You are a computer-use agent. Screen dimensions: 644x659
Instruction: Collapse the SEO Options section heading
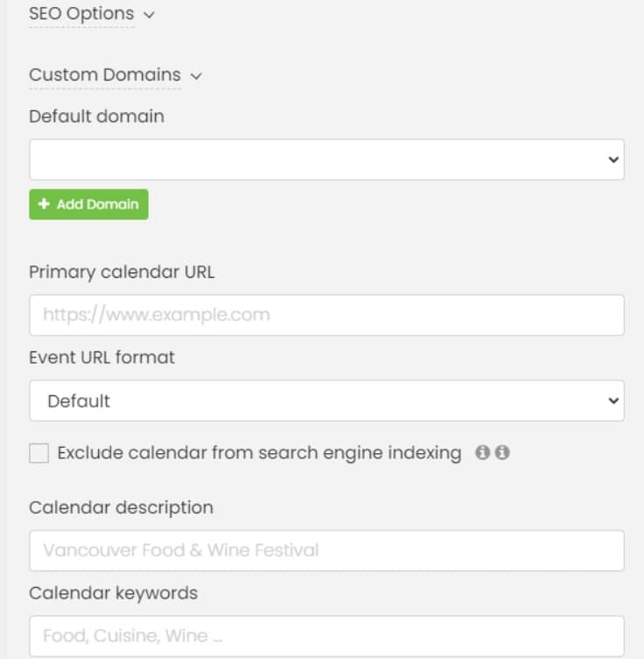click(x=81, y=14)
